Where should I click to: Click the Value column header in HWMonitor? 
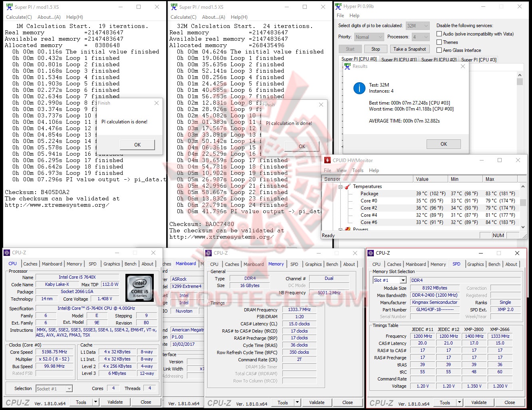[x=431, y=179]
